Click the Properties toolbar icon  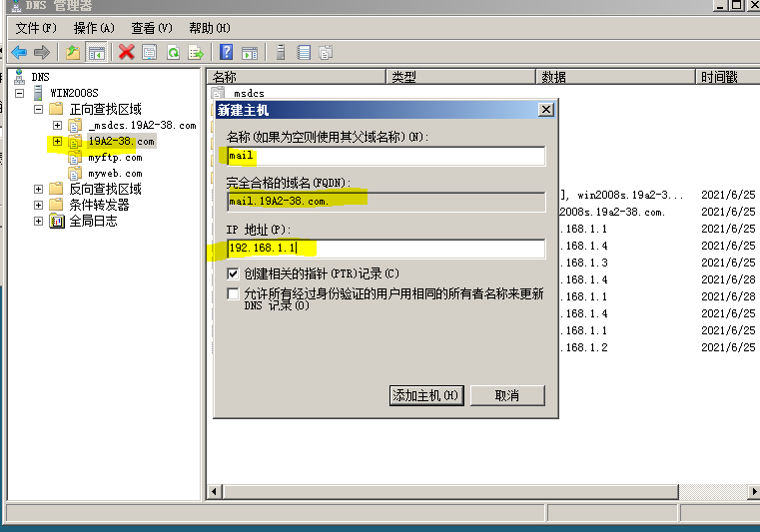(149, 52)
